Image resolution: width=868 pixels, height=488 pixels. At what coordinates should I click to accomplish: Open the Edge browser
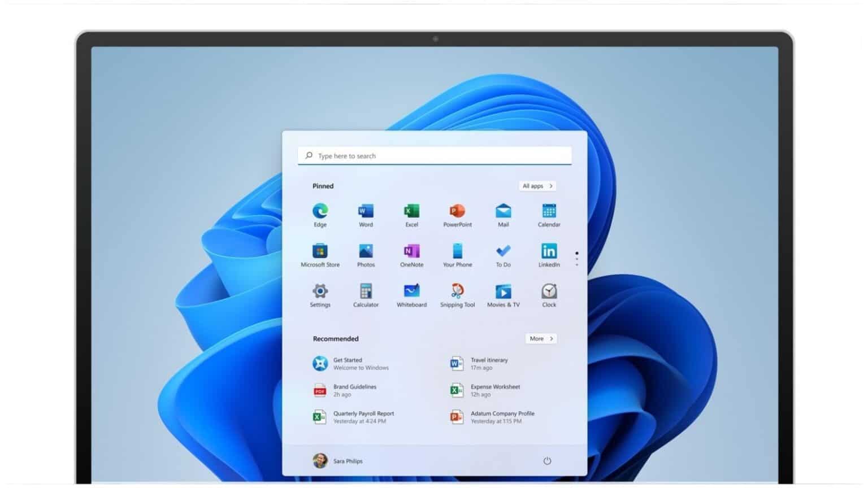tap(320, 215)
